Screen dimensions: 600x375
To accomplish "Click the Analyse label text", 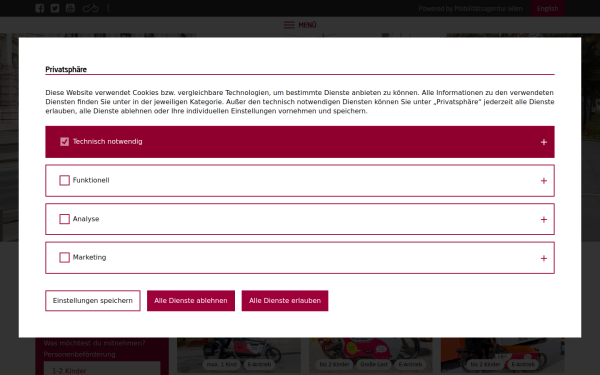I will click(86, 219).
